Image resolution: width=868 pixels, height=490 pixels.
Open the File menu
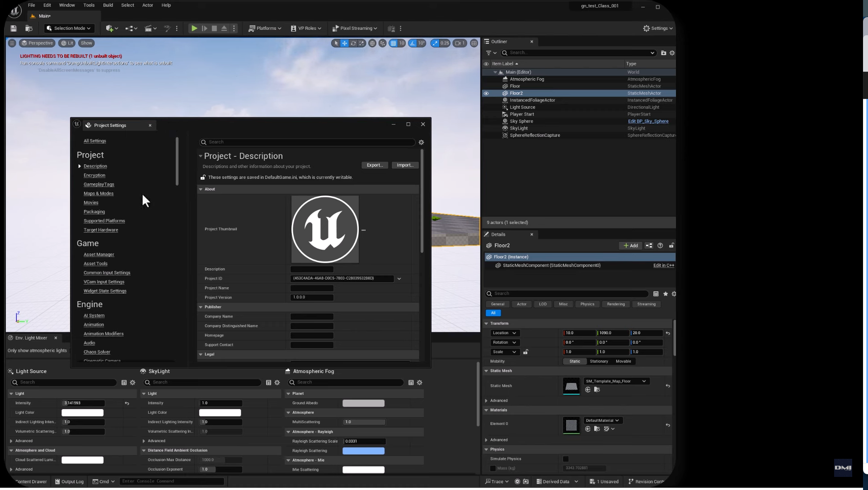coord(32,5)
